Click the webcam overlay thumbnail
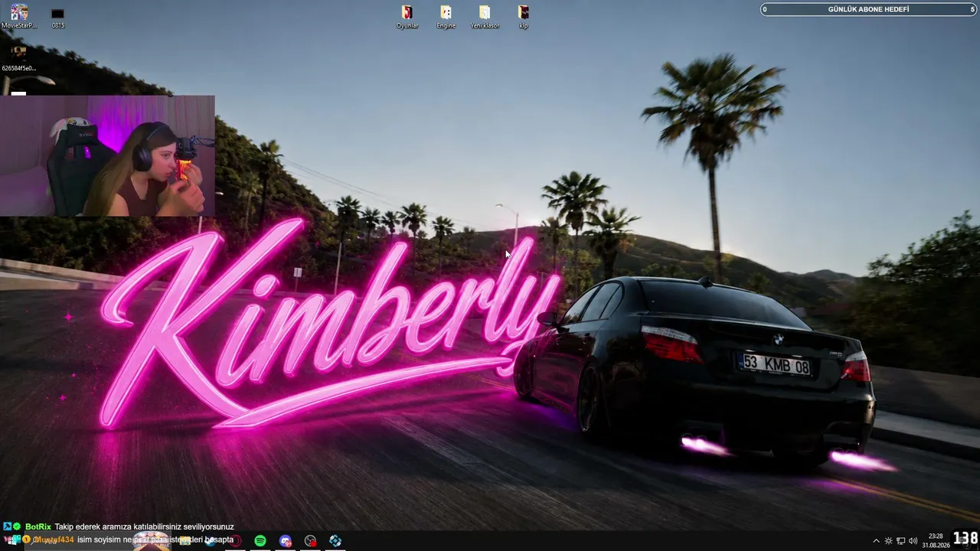 point(107,156)
